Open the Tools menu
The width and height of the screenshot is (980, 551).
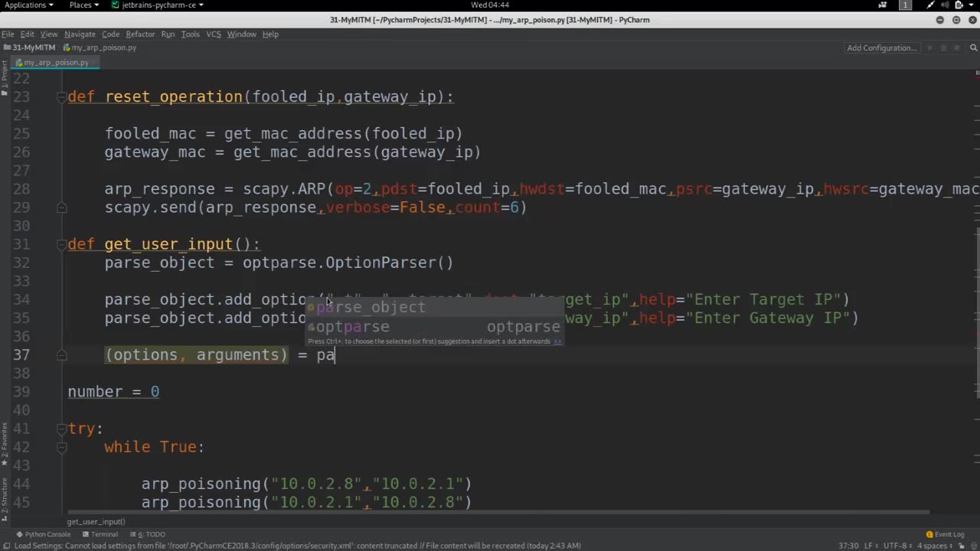tap(191, 34)
